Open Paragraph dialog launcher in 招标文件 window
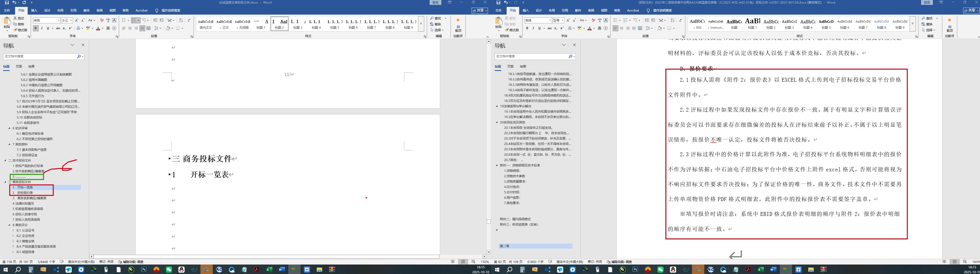This screenshot has width=980, height=274. (683, 37)
